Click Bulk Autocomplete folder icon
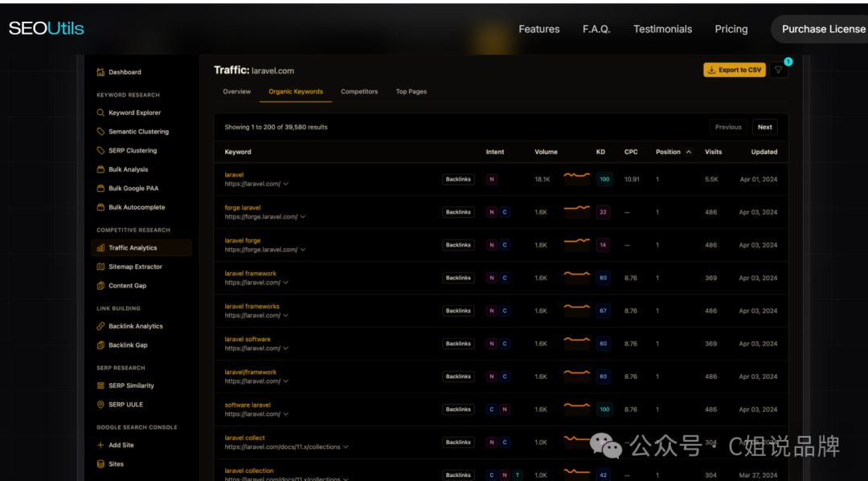 [x=100, y=207]
